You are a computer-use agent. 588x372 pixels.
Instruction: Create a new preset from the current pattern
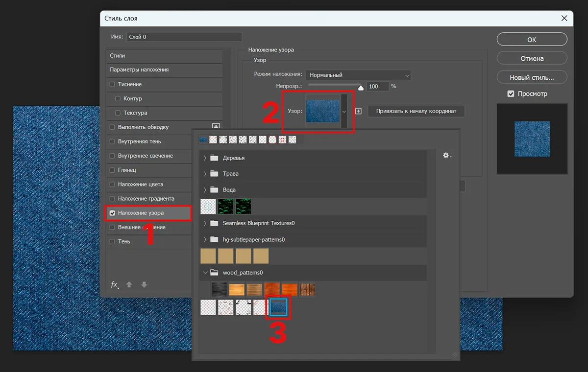point(358,111)
